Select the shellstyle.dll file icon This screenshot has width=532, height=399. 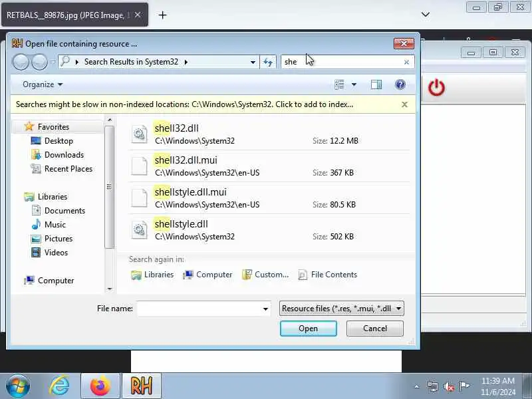[140, 230]
